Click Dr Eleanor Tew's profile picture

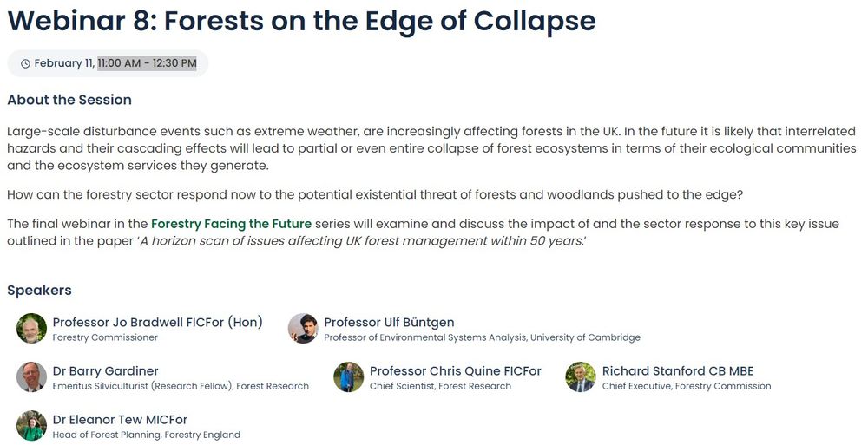(x=31, y=426)
